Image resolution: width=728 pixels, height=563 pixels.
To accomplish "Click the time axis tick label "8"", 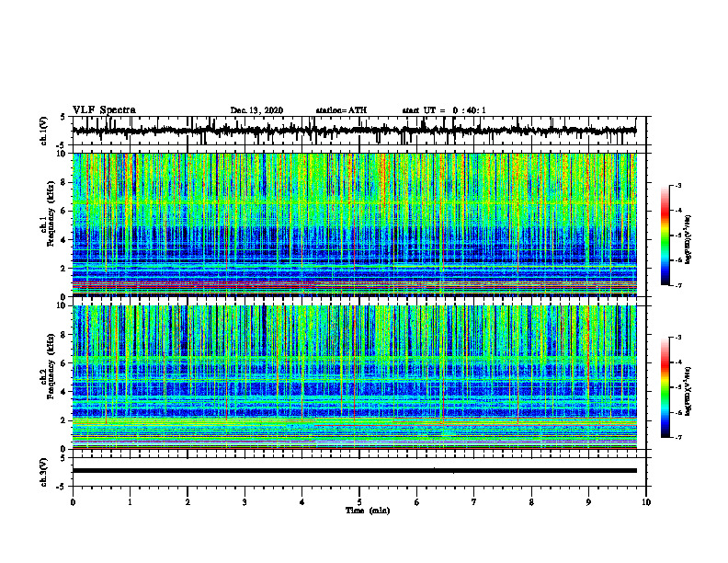I will point(531,502).
